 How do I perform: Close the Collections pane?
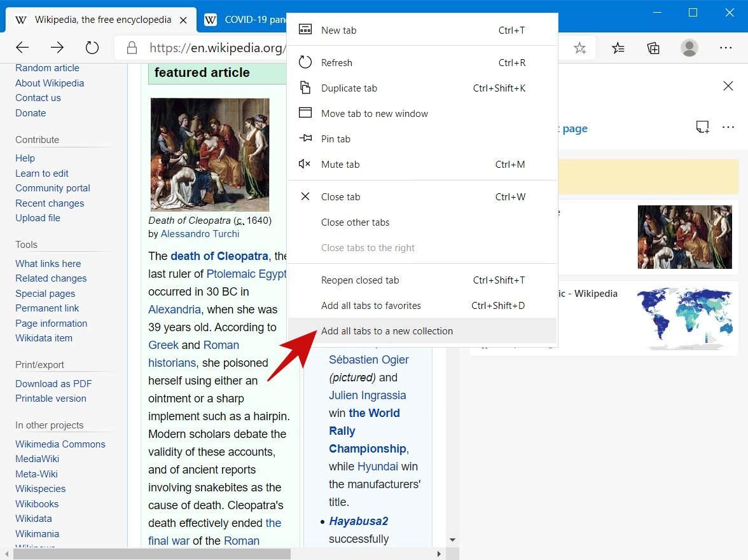(x=728, y=86)
